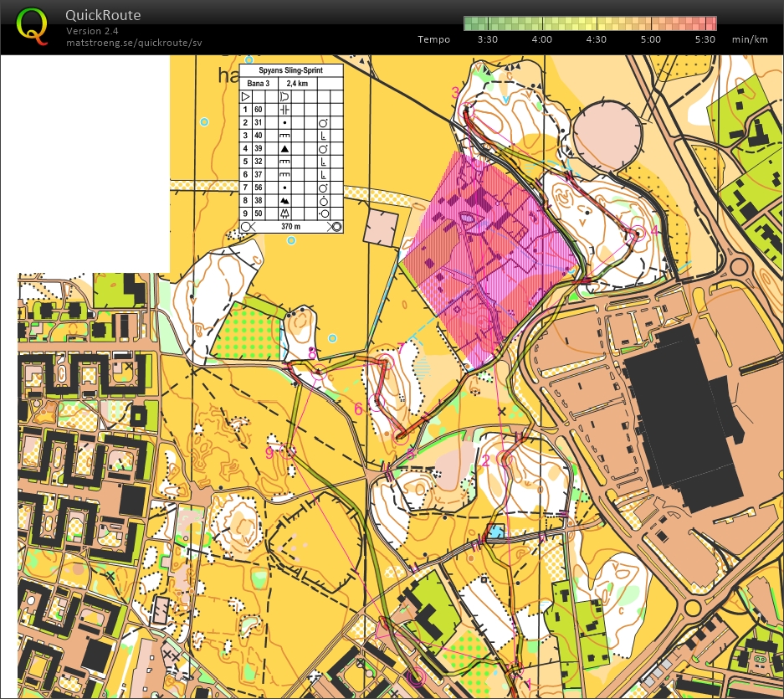Click the 5:00 tempo legend value

click(x=650, y=39)
